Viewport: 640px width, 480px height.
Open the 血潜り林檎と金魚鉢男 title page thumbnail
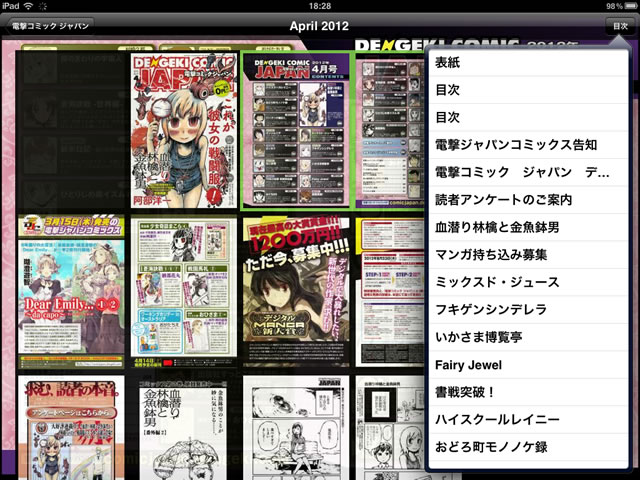point(184,428)
